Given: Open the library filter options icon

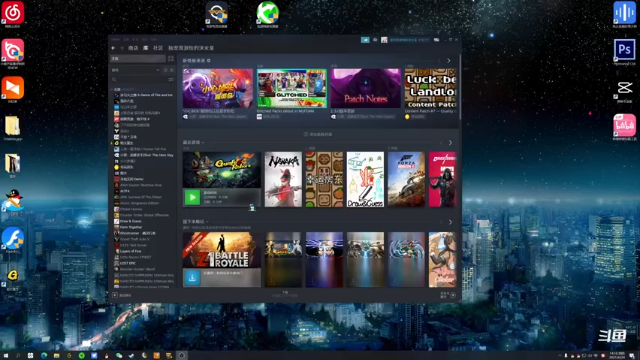Looking at the screenshot, I should pos(171,80).
